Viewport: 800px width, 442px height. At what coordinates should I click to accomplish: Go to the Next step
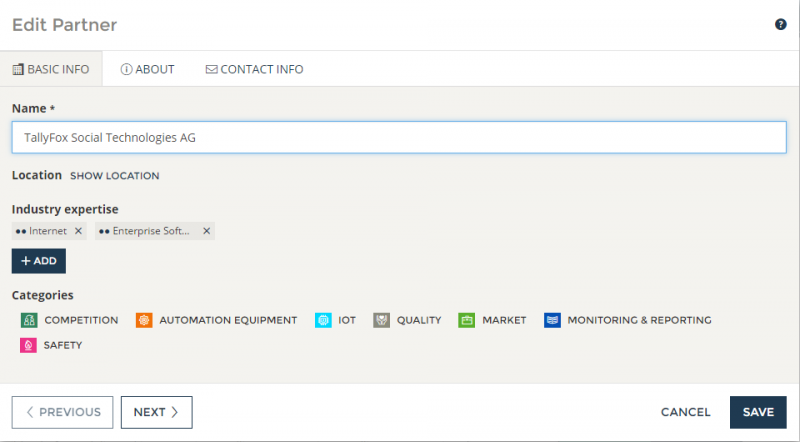click(156, 412)
